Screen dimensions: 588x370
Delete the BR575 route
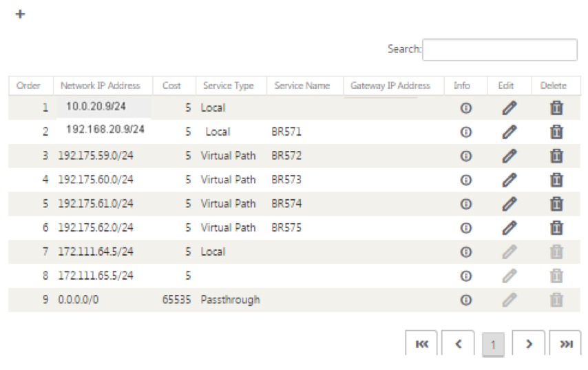[x=556, y=228]
